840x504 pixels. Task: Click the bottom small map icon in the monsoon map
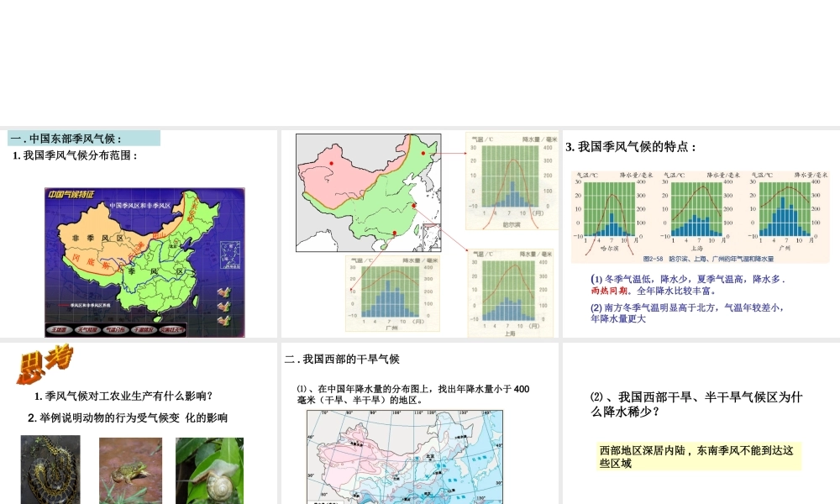[224, 321]
